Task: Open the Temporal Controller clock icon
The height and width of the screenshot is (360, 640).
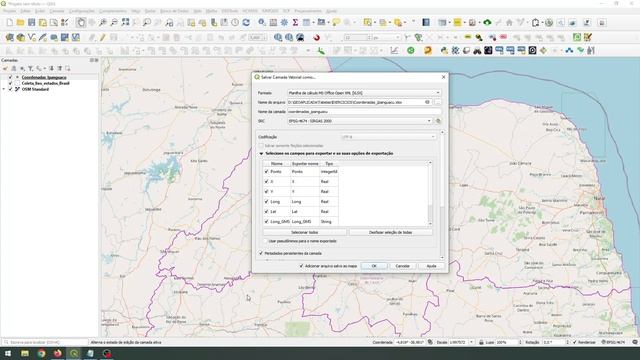Action: [x=235, y=23]
